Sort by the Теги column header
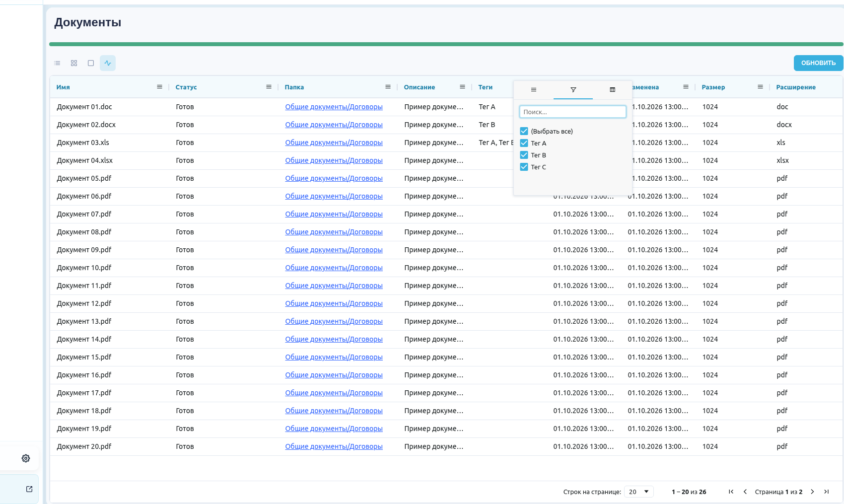 (485, 87)
